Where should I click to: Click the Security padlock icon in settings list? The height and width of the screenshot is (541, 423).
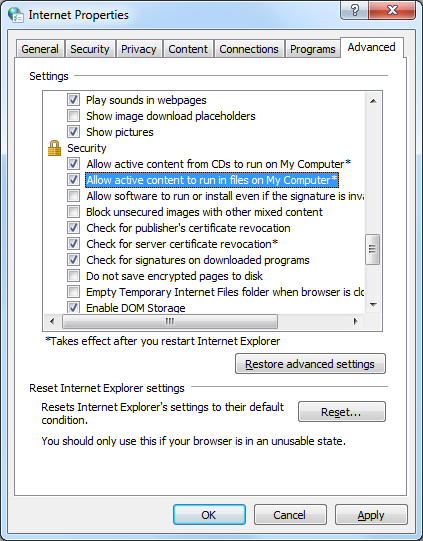pos(54,148)
